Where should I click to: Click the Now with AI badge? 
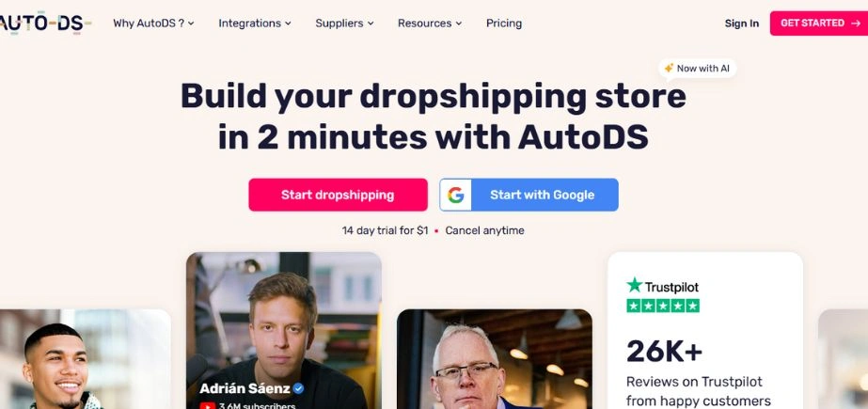click(x=698, y=68)
